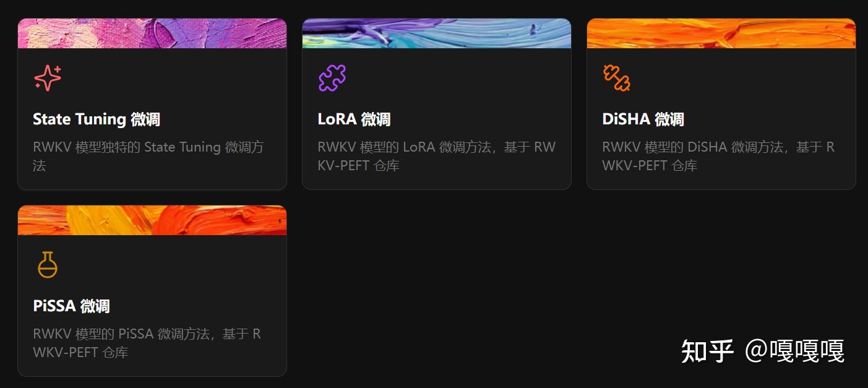Click the sparkle stars icon on State Tuning card
The image size is (868, 388).
[48, 78]
